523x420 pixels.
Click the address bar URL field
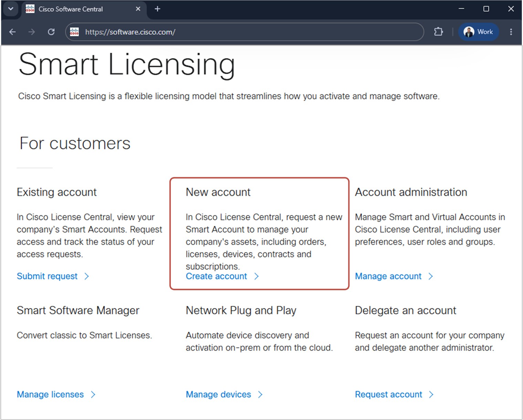[244, 32]
